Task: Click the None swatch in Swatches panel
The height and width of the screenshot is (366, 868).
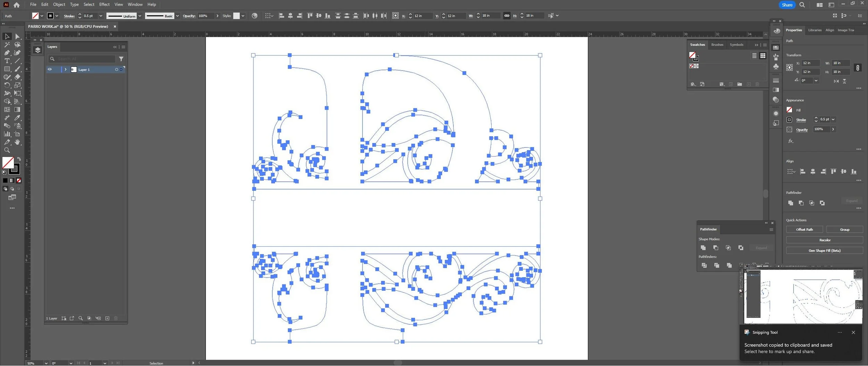Action: coord(691,66)
